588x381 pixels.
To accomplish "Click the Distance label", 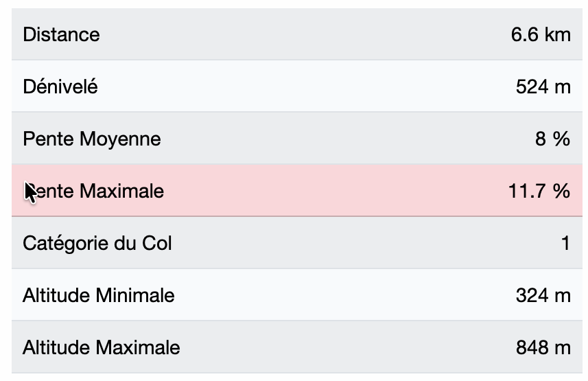I will pos(61,34).
